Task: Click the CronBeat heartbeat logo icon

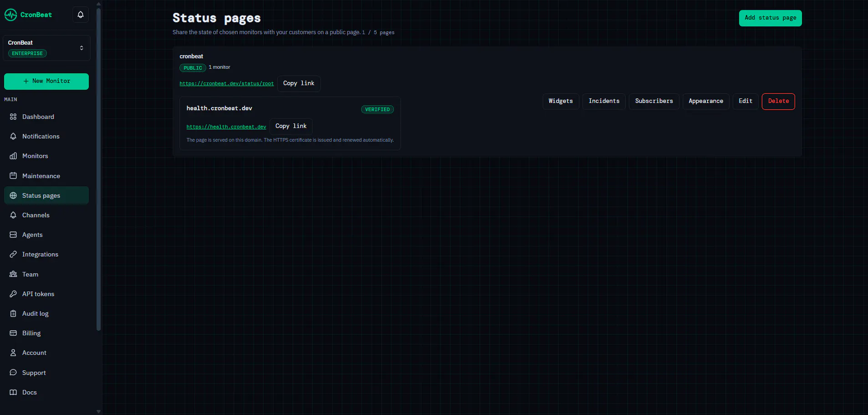Action: pos(10,15)
